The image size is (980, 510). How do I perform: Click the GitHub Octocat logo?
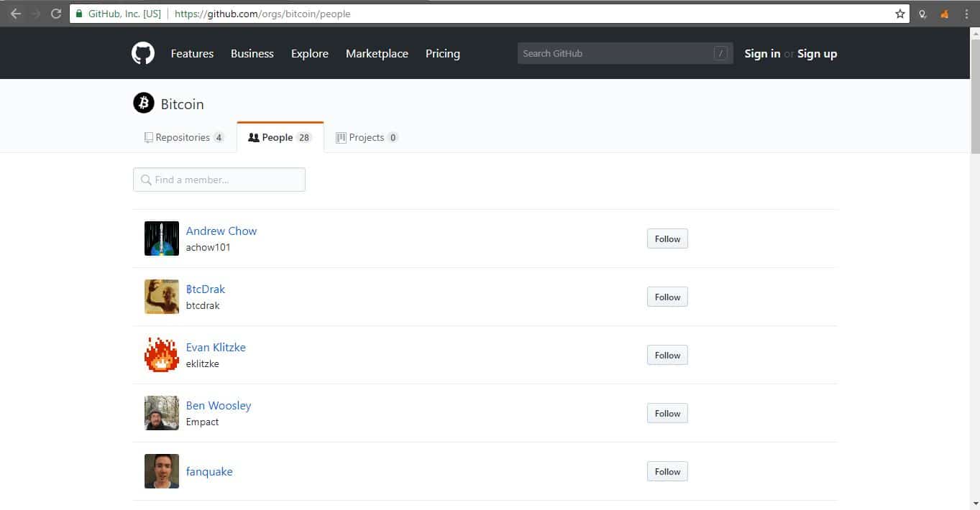coord(143,53)
